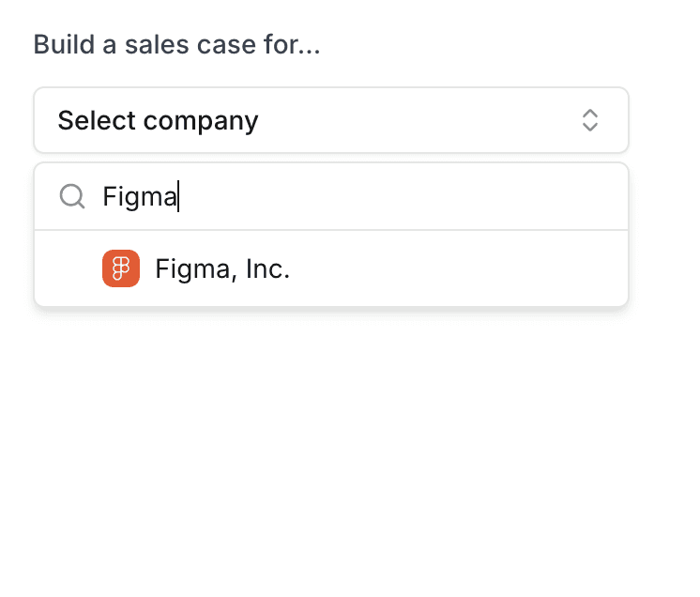Click the up-down chevron selector icon
This screenshot has height=597, width=700.
click(589, 120)
